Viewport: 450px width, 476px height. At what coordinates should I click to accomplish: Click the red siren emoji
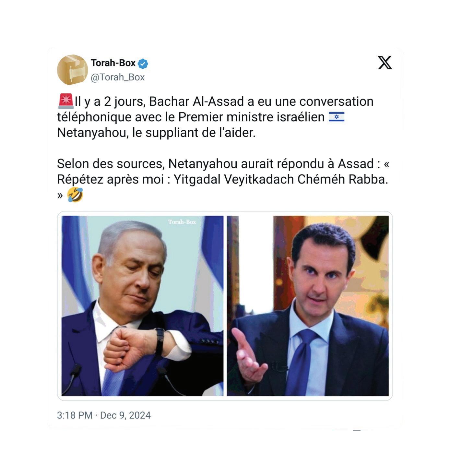[x=66, y=101]
